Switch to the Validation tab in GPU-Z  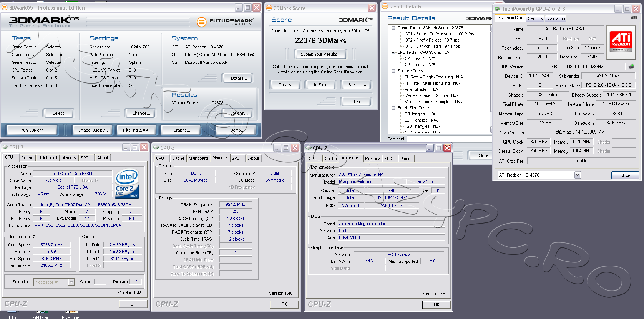[556, 18]
